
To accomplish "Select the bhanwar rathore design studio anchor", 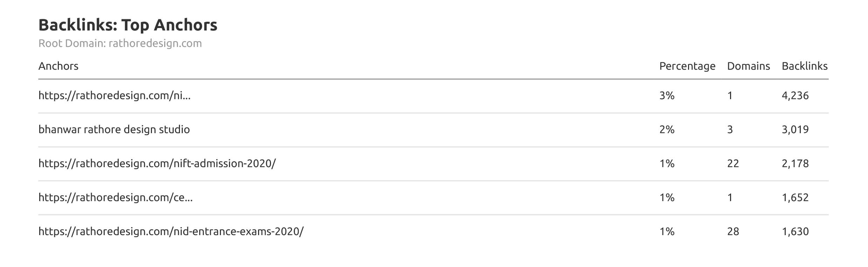I will click(x=114, y=130).
